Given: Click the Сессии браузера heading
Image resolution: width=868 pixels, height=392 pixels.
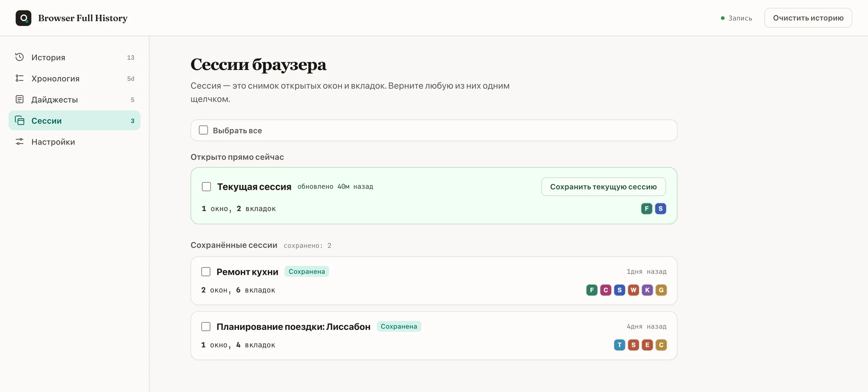Looking at the screenshot, I should (258, 65).
